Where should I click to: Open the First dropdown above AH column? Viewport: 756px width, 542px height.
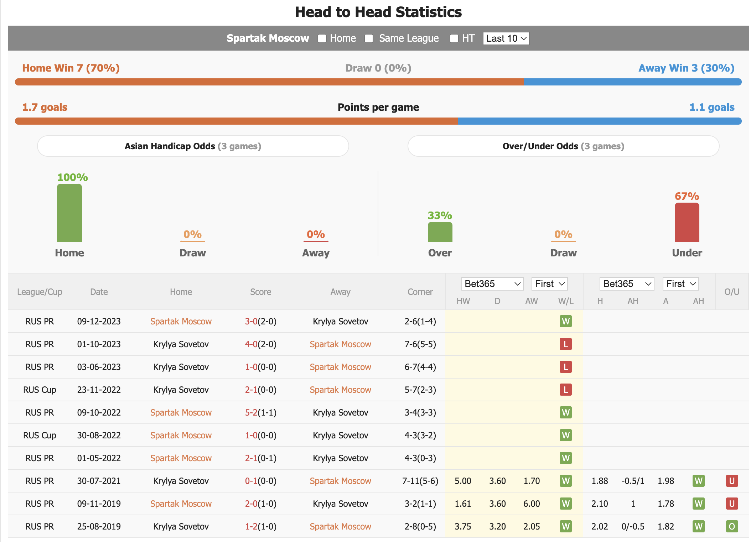680,284
